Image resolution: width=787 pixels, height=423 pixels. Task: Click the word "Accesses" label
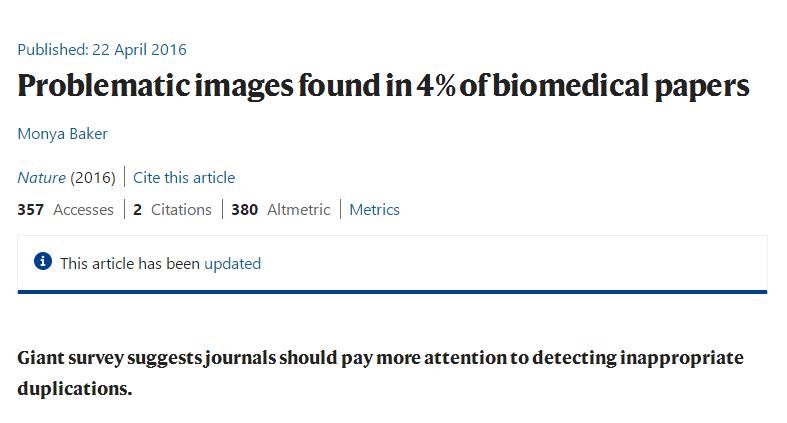(83, 210)
